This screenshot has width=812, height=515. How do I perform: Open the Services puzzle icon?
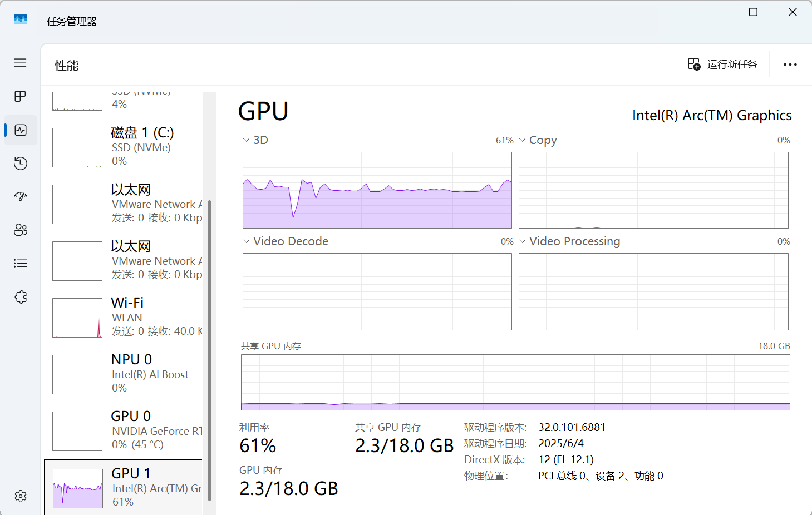pos(20,297)
